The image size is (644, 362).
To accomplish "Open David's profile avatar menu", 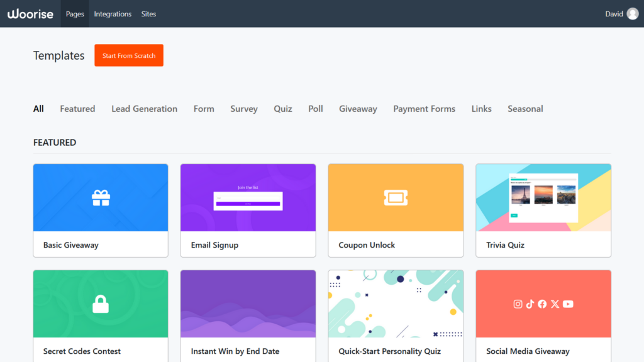I will click(x=631, y=13).
